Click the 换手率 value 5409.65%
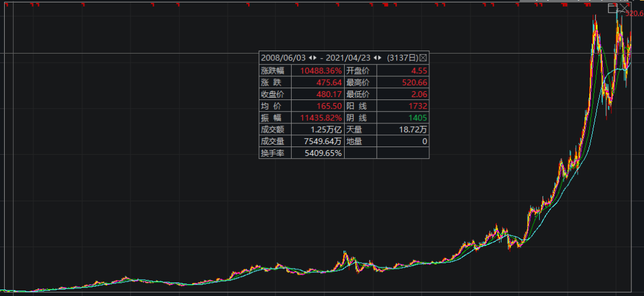644x296 pixels. click(x=323, y=153)
